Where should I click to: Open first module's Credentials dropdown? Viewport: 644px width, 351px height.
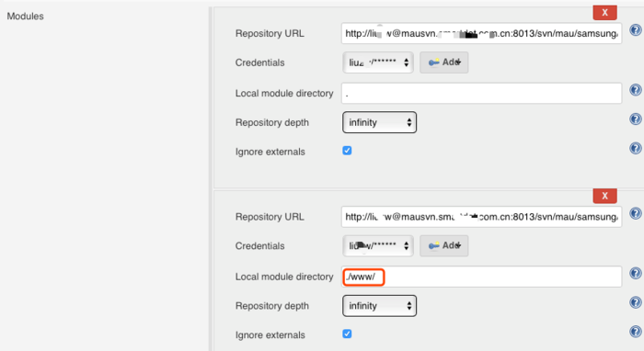378,62
